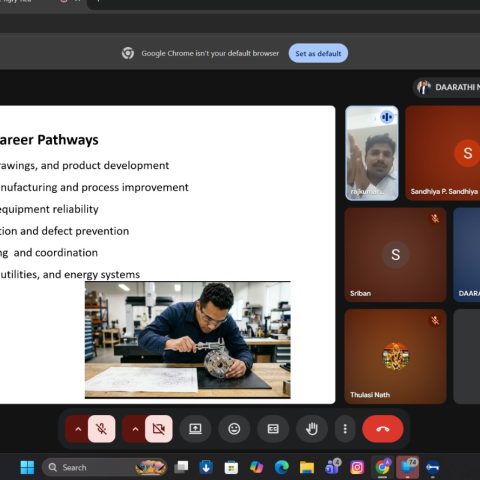480x480 pixels.
Task: Turn on closed captions
Action: pyautogui.click(x=273, y=429)
